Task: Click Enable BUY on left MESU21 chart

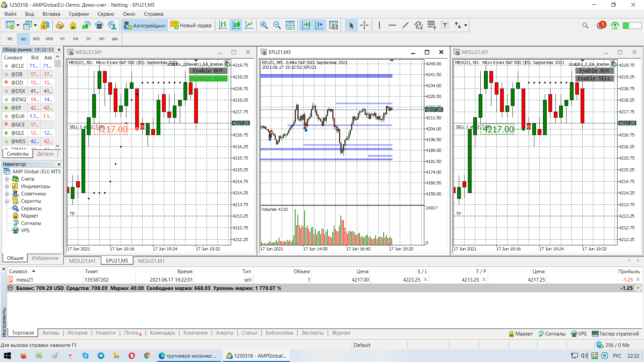Action: coord(208,71)
